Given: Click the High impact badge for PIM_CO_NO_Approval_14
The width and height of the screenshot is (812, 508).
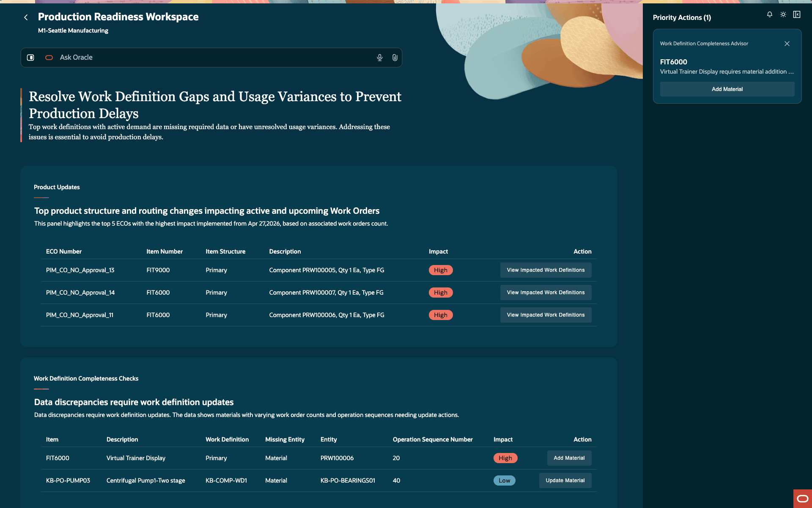Looking at the screenshot, I should coord(441,293).
